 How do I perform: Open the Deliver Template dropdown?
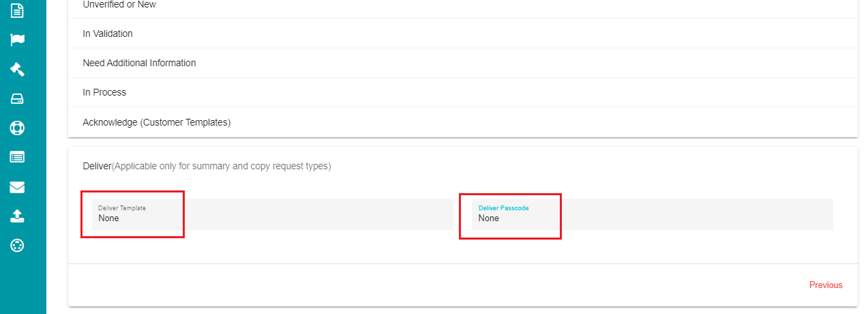(273, 214)
